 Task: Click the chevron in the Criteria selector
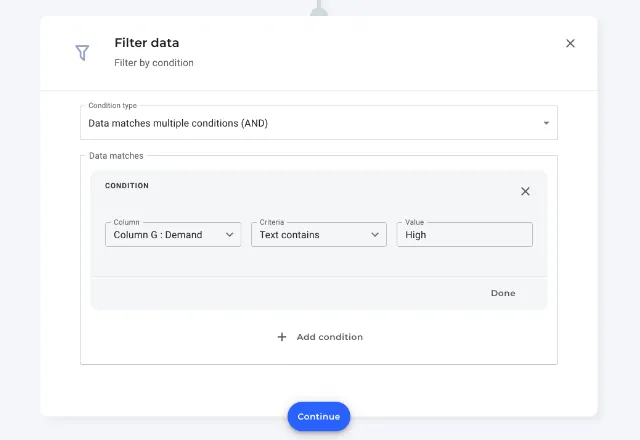click(375, 235)
